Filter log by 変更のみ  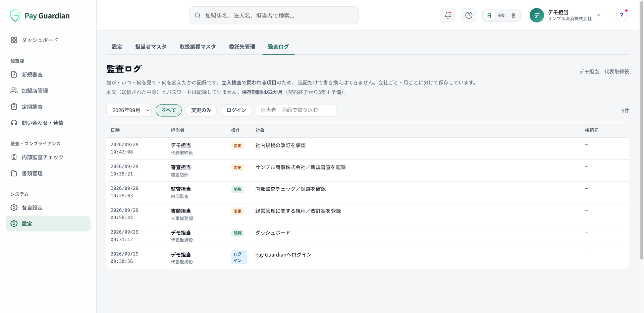[x=201, y=110]
